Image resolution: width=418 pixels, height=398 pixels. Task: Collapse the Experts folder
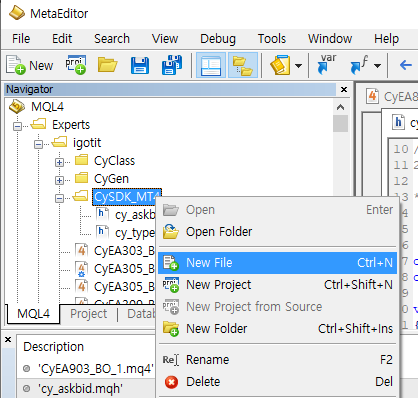coord(17,126)
